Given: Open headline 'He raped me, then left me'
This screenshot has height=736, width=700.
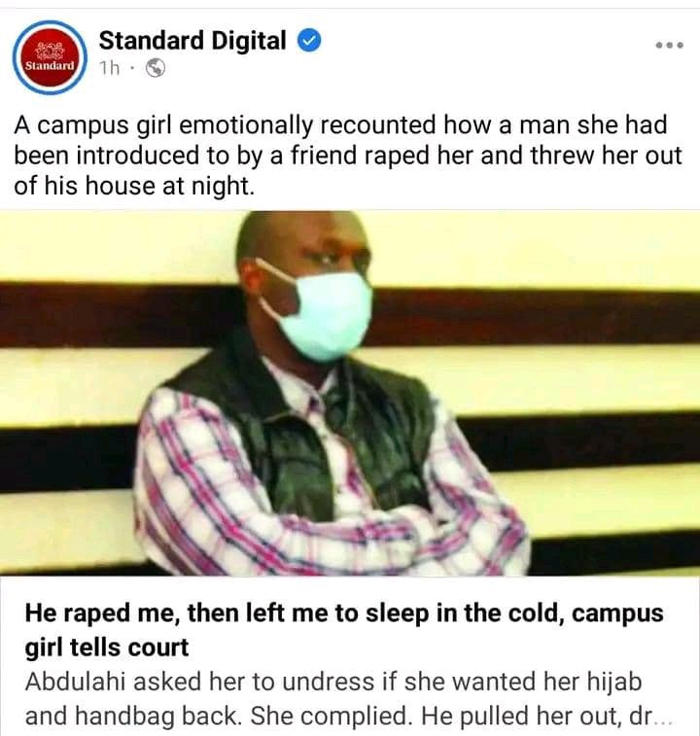Looking at the screenshot, I should (x=343, y=630).
